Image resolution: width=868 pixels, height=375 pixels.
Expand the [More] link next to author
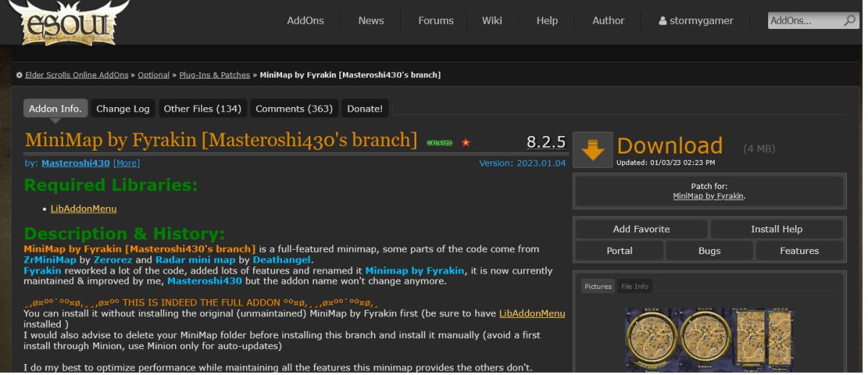coord(127,164)
